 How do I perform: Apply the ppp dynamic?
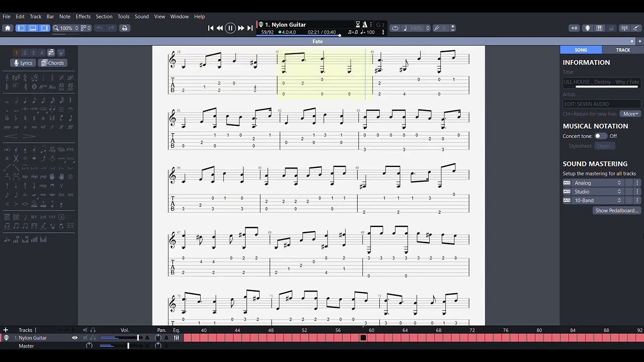click(7, 127)
